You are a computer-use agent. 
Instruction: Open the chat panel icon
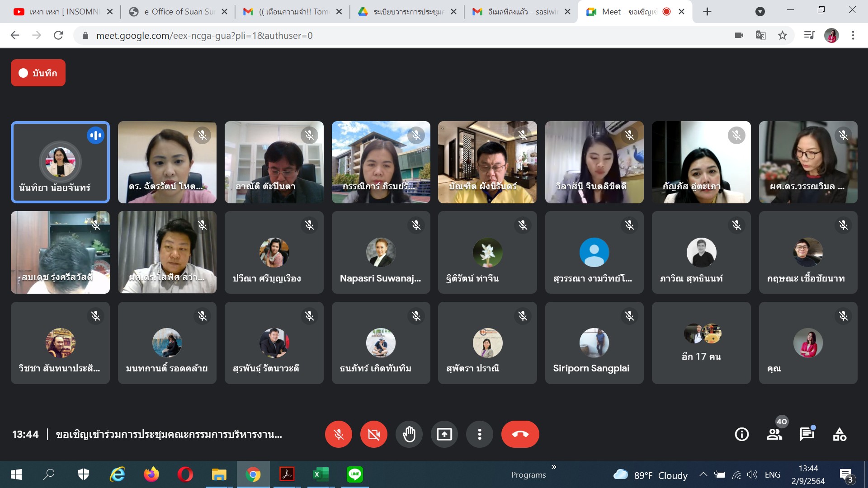pos(807,434)
